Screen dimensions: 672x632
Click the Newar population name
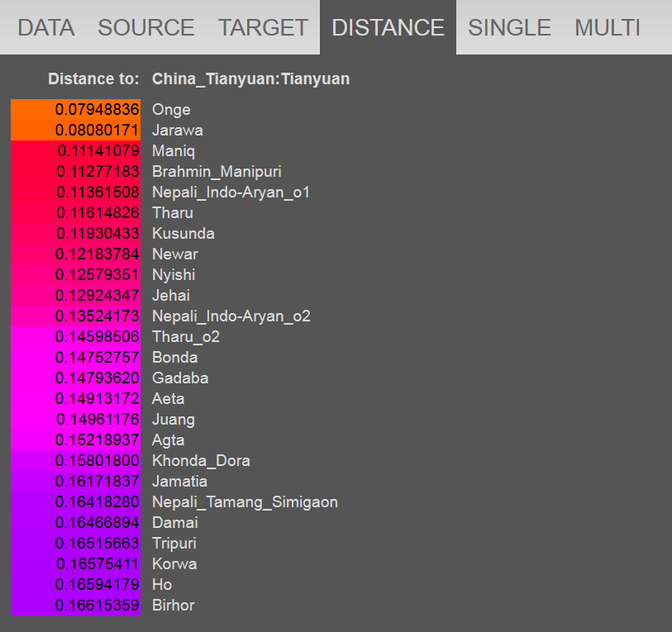pyautogui.click(x=175, y=254)
